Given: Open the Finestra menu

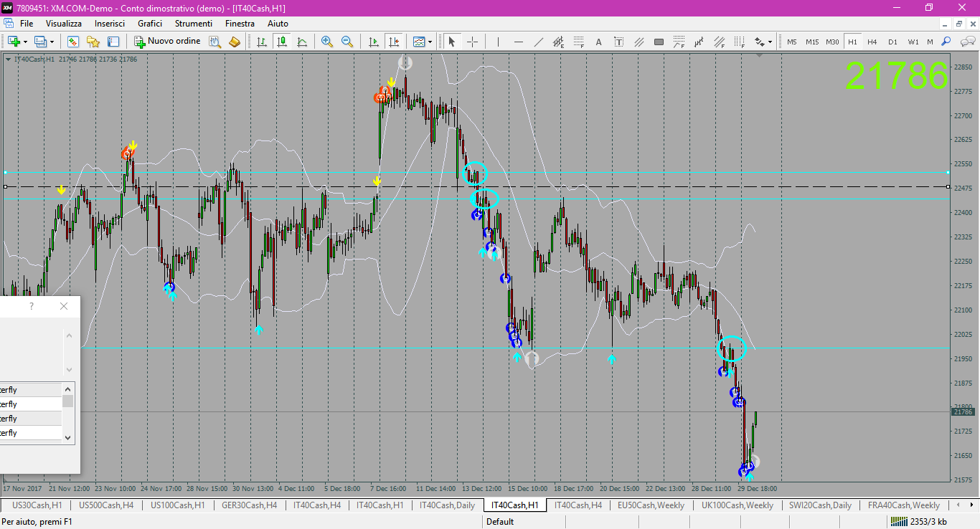Looking at the screenshot, I should pos(240,24).
